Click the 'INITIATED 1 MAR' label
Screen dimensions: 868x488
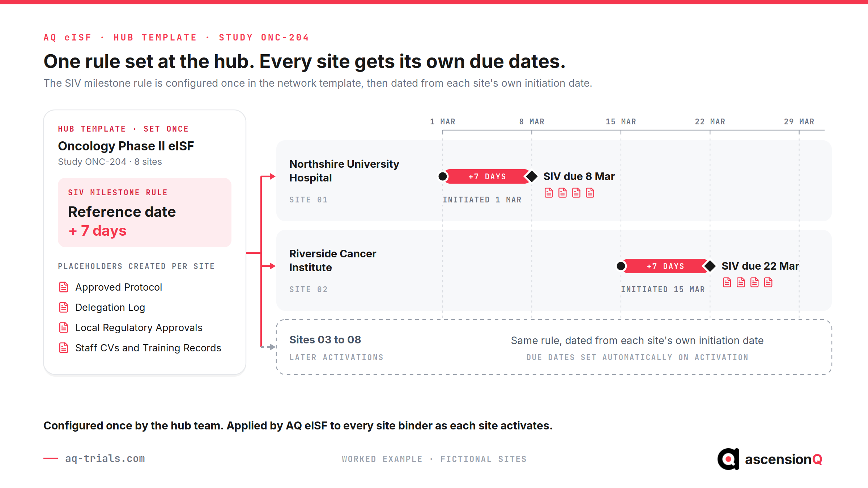coord(482,200)
